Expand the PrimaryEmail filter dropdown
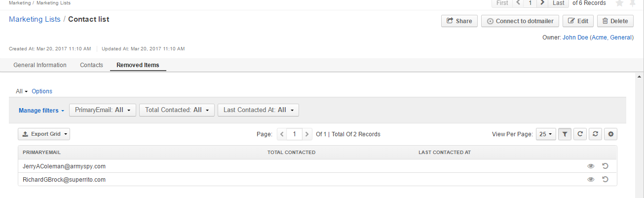 (103, 110)
